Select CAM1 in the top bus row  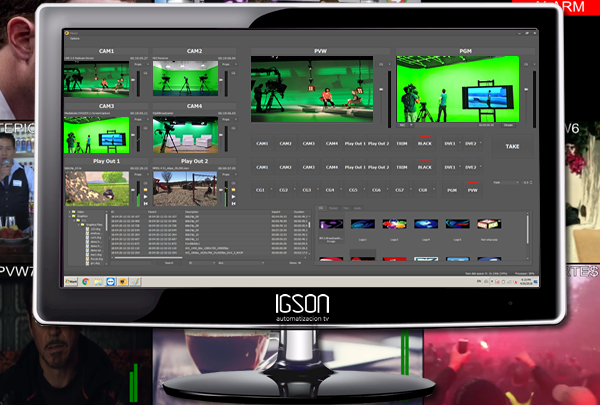click(x=262, y=144)
